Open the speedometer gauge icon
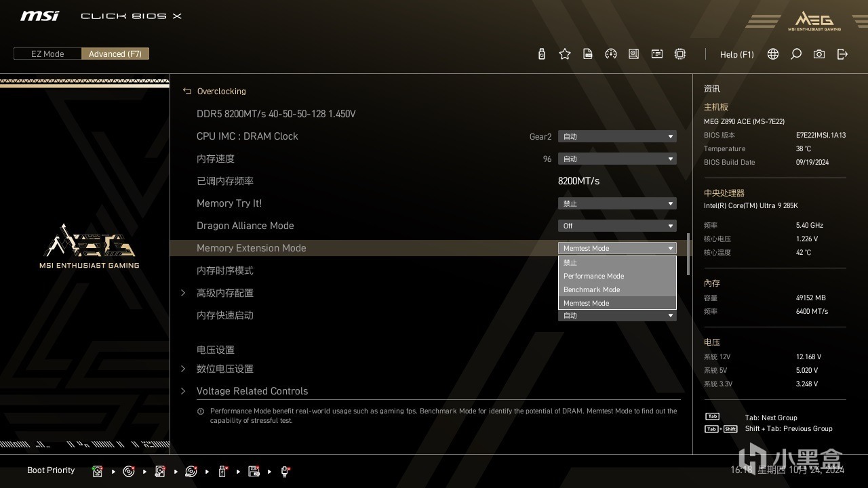The height and width of the screenshot is (488, 868). [611, 54]
